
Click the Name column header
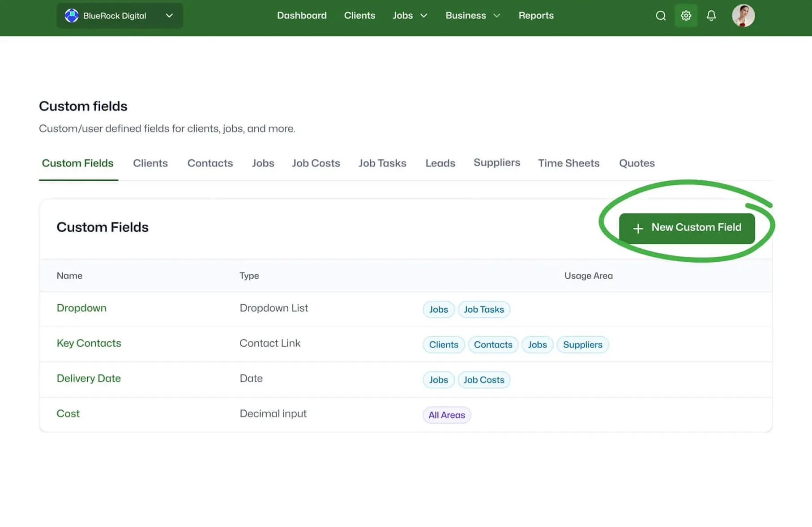tap(69, 276)
